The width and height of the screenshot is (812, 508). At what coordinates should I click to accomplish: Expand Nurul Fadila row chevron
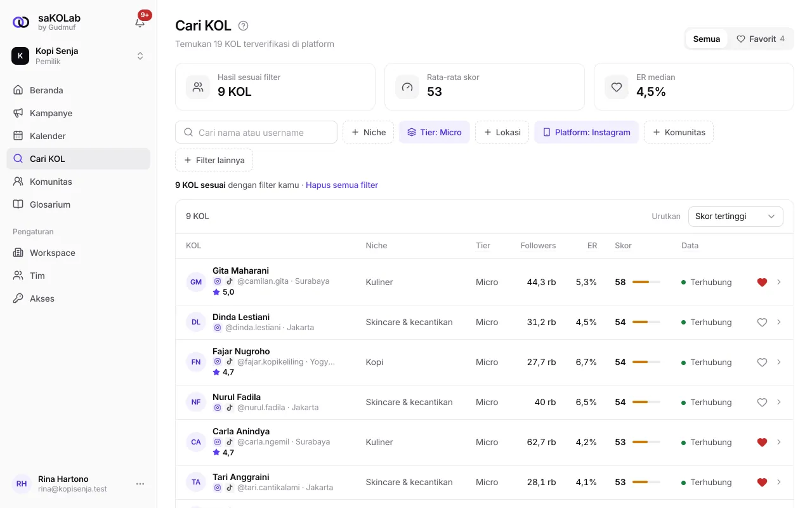779,402
